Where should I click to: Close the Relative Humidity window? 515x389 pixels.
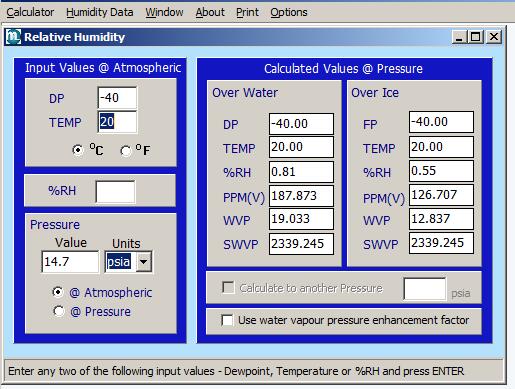coord(494,37)
